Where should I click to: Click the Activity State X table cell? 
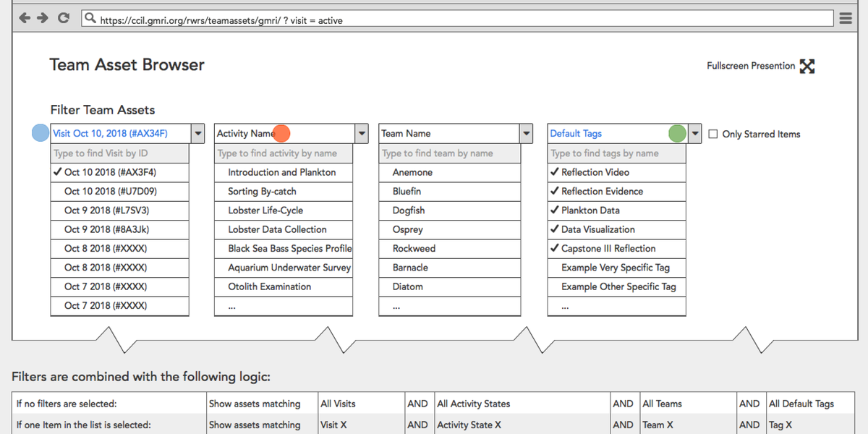tap(523, 425)
